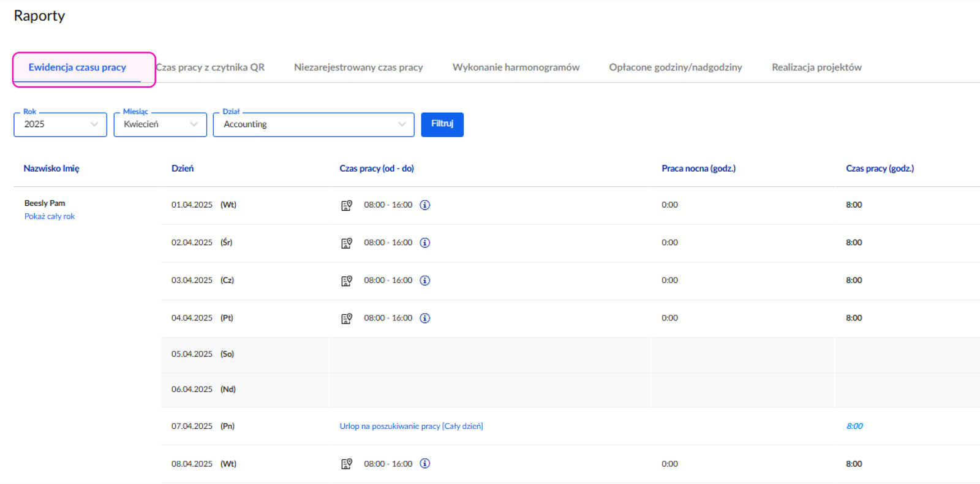Open the Miesiąc month dropdown
980x484 pixels.
[160, 124]
